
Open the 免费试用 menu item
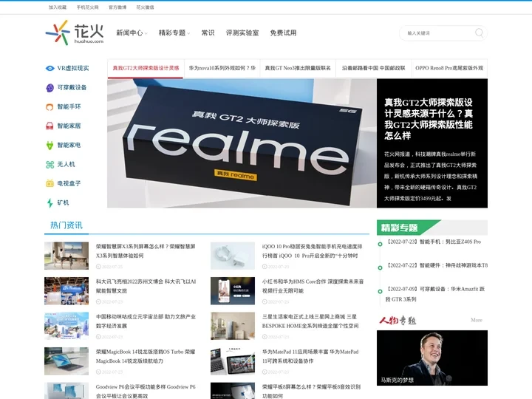pos(283,33)
